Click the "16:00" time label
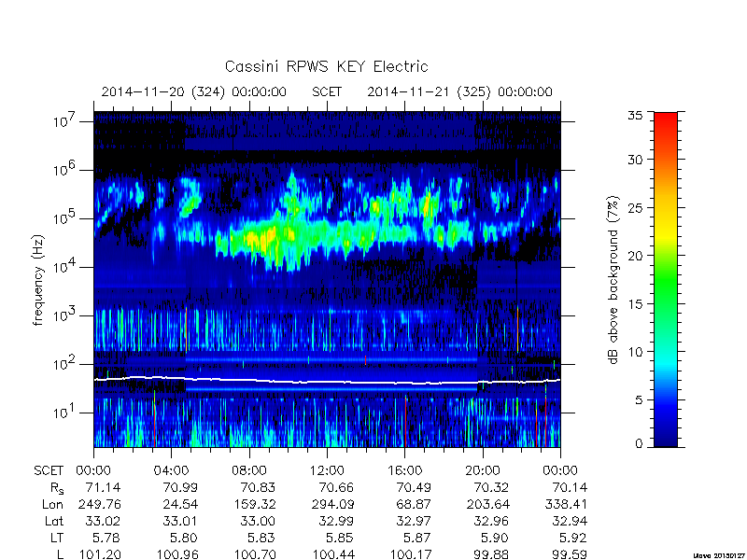 tap(404, 471)
